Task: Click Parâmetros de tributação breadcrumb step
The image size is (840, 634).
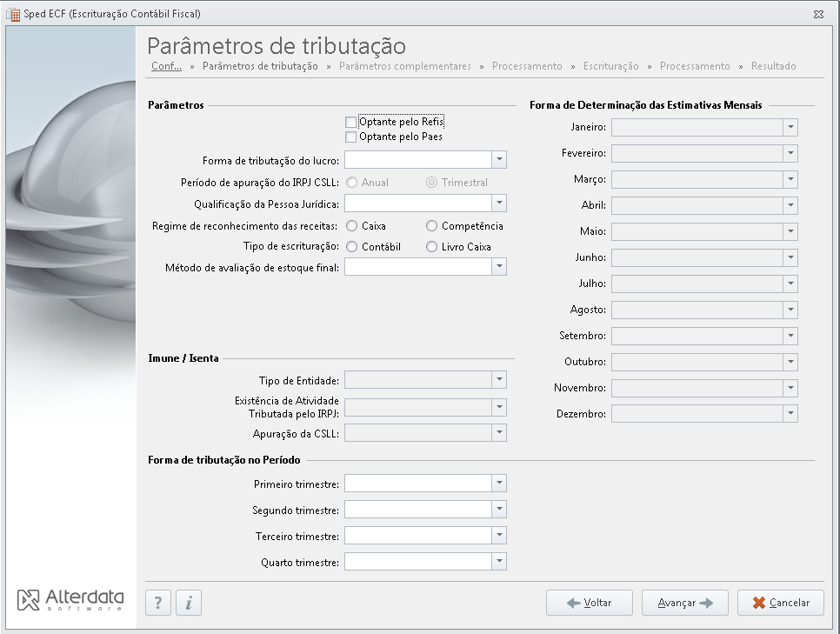Action: (260, 66)
